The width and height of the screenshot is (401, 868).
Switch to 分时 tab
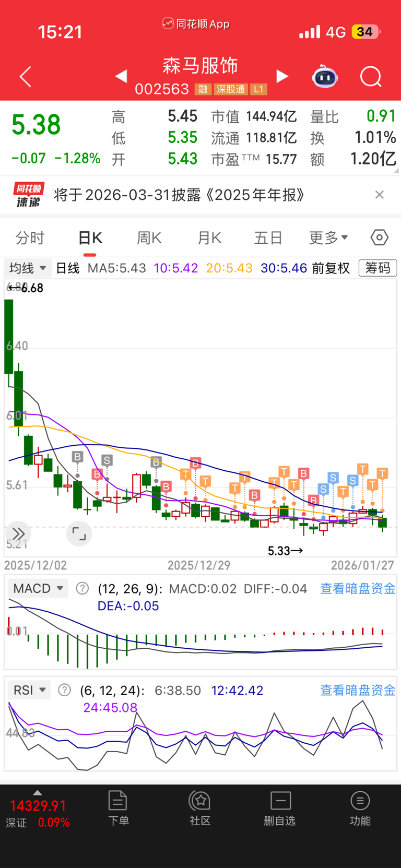pos(30,238)
